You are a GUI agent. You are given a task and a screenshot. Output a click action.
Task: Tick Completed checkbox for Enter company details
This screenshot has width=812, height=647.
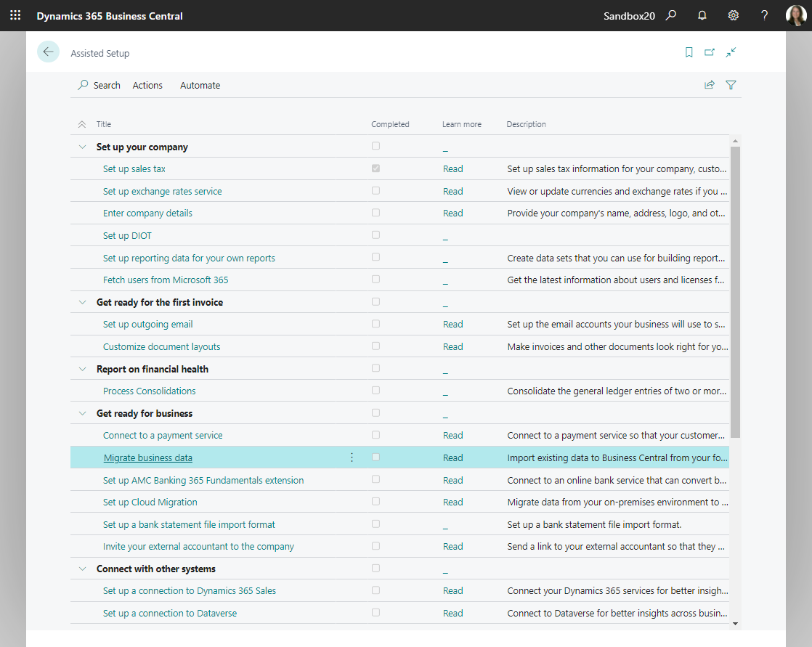point(375,213)
